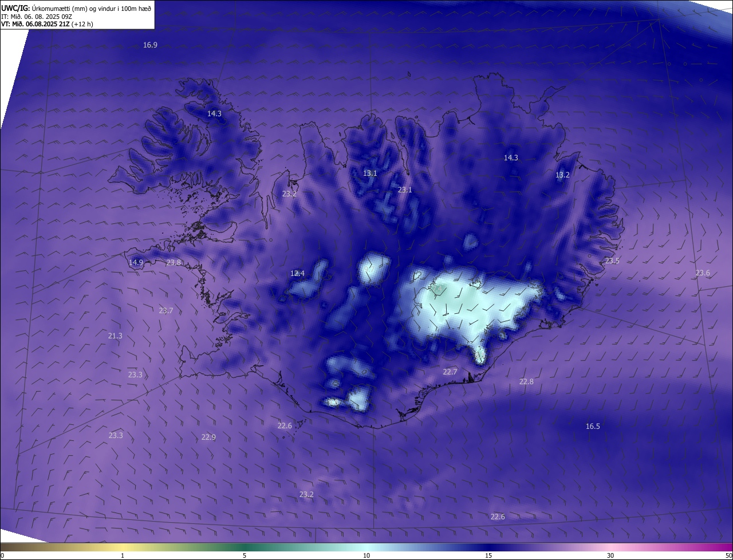Viewport: 733px width, 560px height.
Task: Click the 23.6 value label
Action: pyautogui.click(x=703, y=273)
